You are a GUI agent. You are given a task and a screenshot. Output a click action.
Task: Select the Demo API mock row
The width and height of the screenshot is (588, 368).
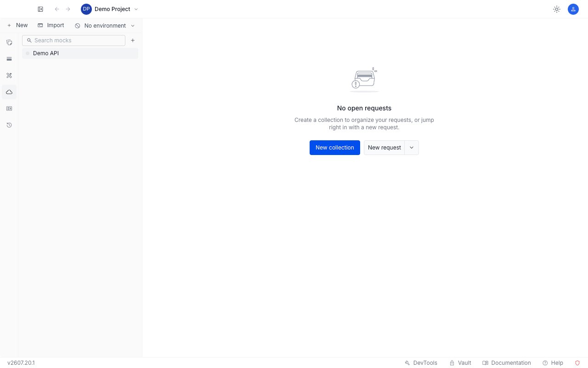tap(80, 53)
